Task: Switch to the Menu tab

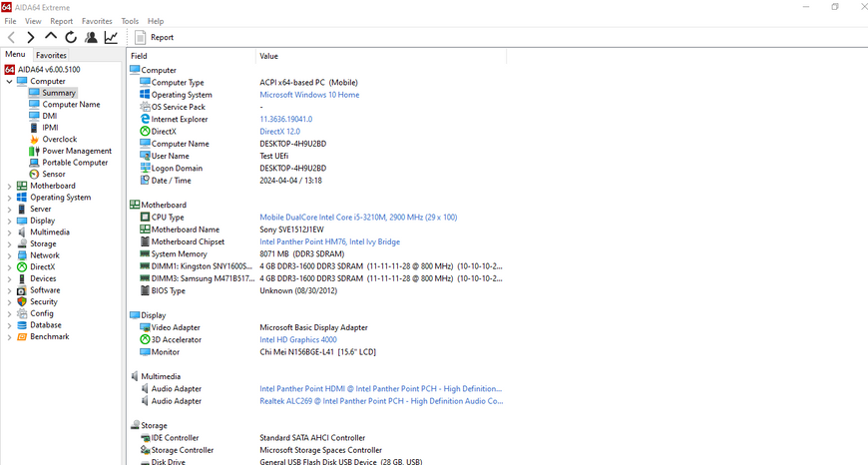Action: 15,54
